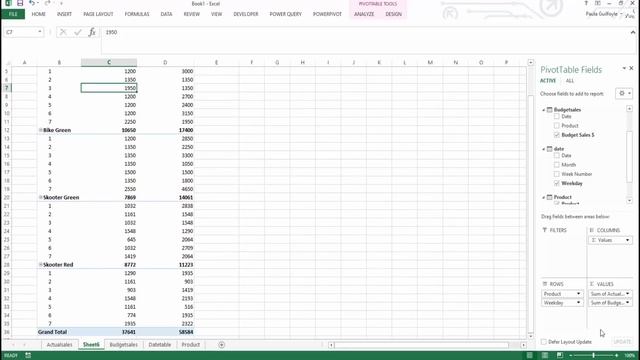Show ACTIVE fields in PivotTable Fields
The image size is (640, 360).
tap(548, 81)
